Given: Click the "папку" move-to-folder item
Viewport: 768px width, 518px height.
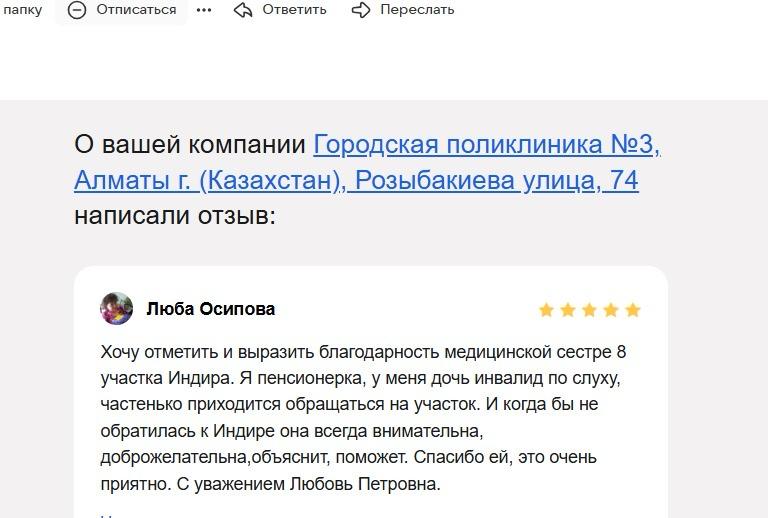Looking at the screenshot, I should pyautogui.click(x=22, y=10).
